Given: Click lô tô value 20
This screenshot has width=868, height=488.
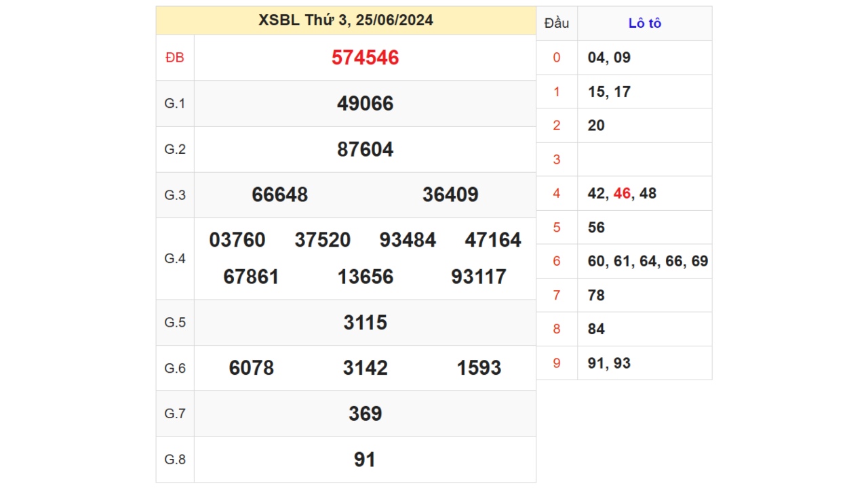Looking at the screenshot, I should (596, 125).
